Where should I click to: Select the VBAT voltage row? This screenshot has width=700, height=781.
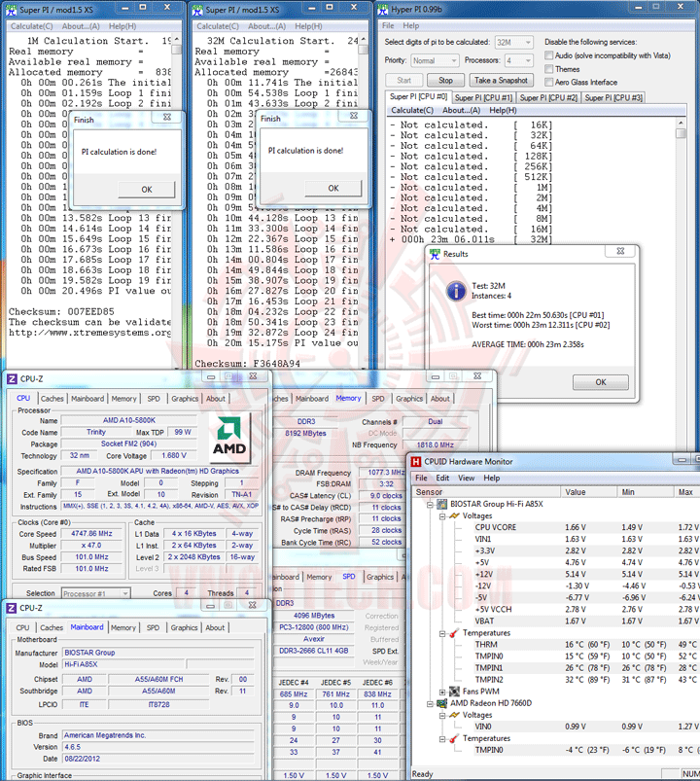click(555, 621)
